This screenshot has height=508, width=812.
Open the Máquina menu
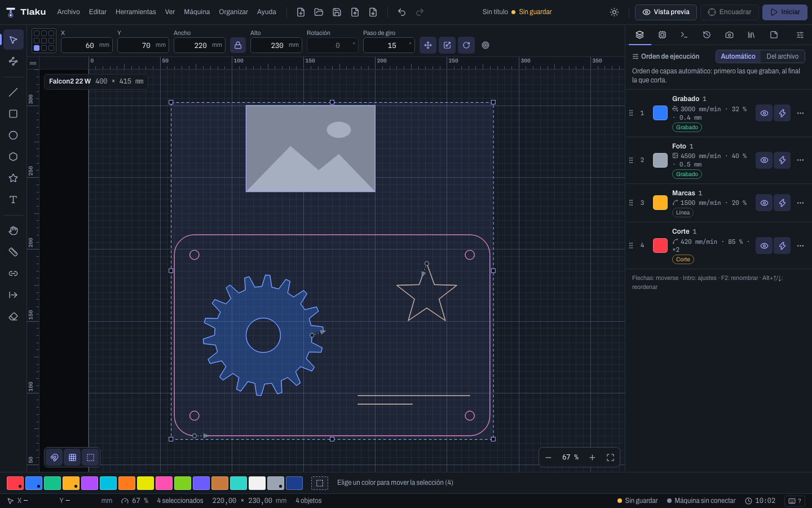click(197, 12)
